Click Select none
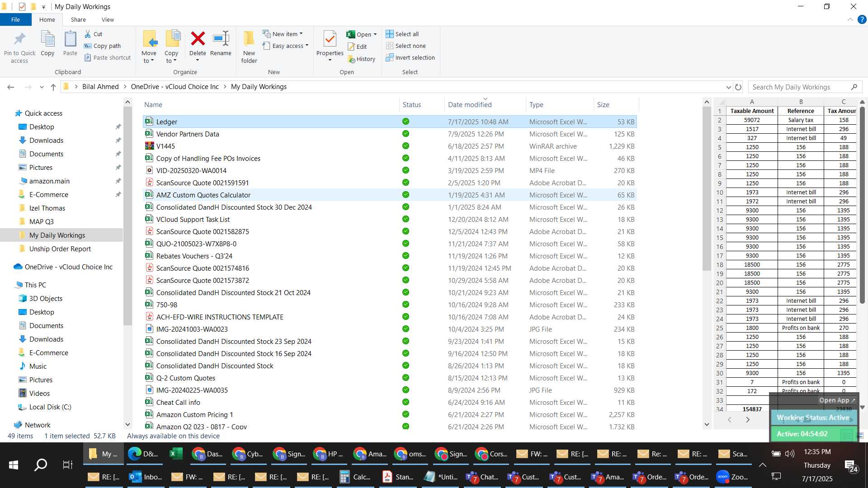 tap(406, 46)
